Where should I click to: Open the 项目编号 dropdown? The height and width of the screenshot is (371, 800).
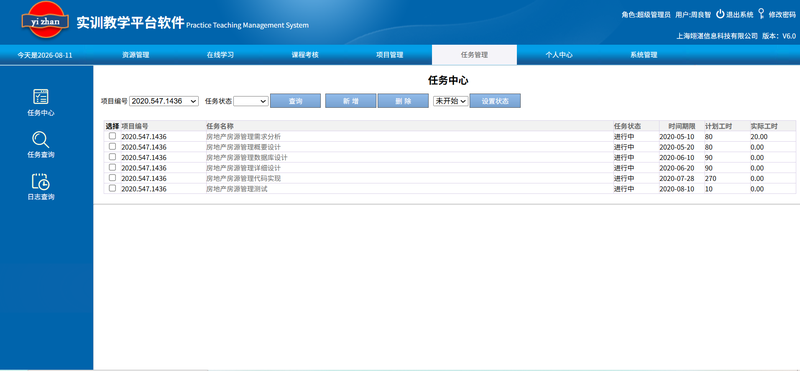(164, 101)
